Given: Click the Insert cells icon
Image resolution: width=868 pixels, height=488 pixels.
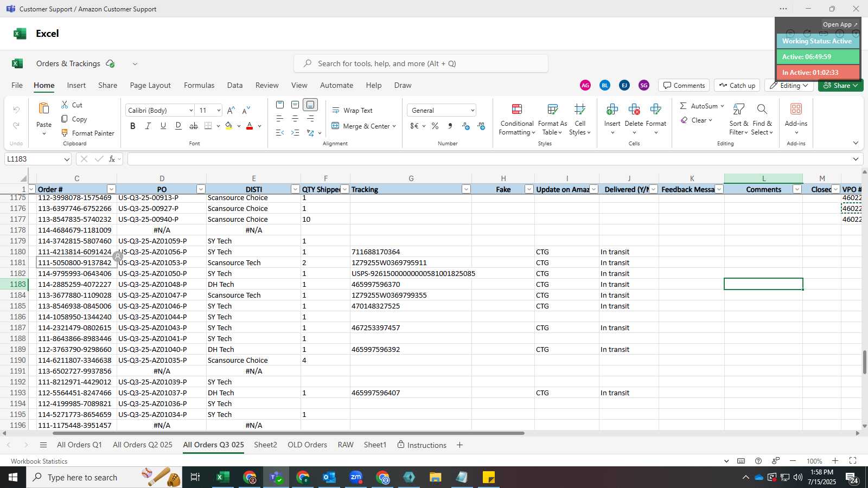Looking at the screenshot, I should [x=612, y=110].
